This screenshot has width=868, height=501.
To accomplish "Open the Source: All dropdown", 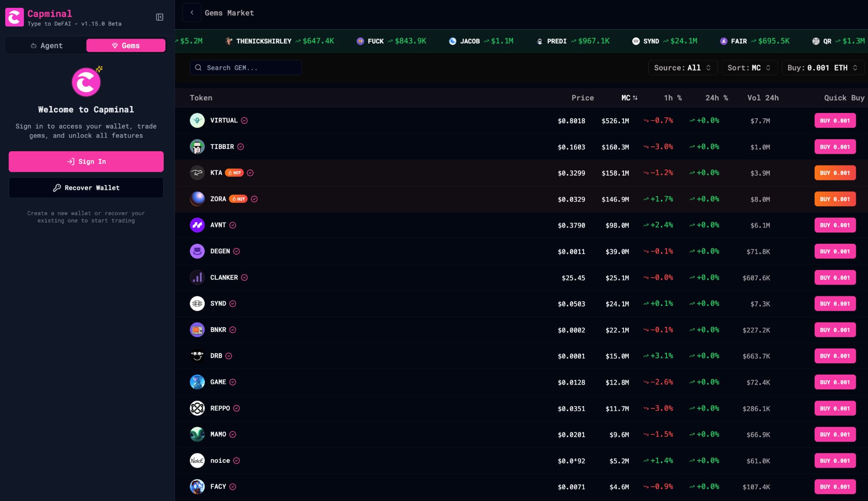I will [x=682, y=68].
